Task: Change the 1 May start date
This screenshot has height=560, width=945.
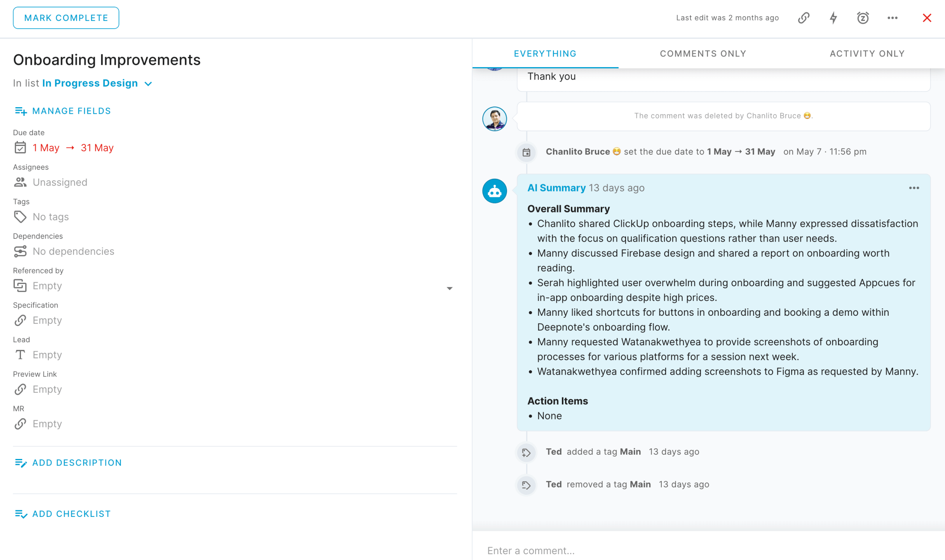Action: pos(46,148)
